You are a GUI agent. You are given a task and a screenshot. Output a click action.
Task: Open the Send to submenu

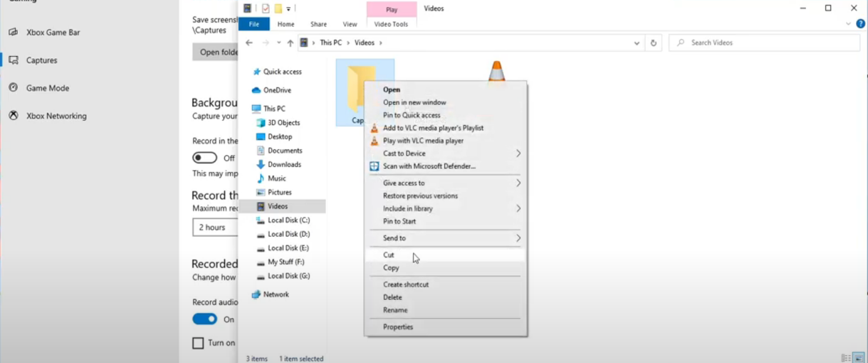(x=445, y=238)
